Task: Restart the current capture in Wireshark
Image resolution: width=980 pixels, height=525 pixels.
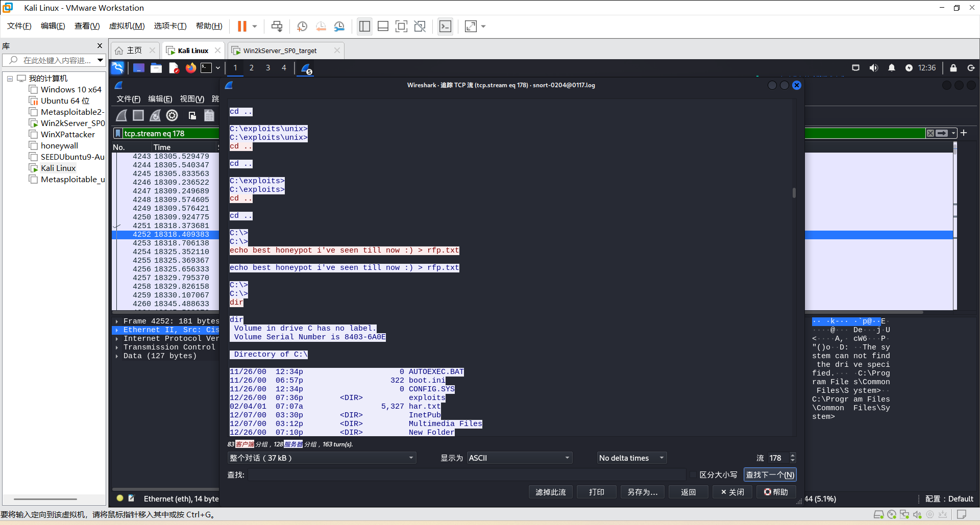Action: (155, 116)
